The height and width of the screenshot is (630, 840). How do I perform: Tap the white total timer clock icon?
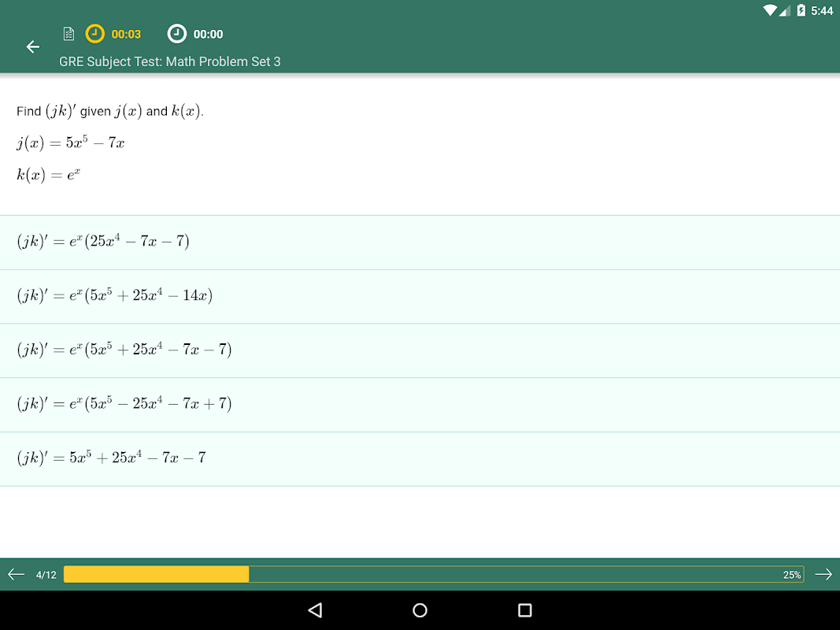pos(177,34)
